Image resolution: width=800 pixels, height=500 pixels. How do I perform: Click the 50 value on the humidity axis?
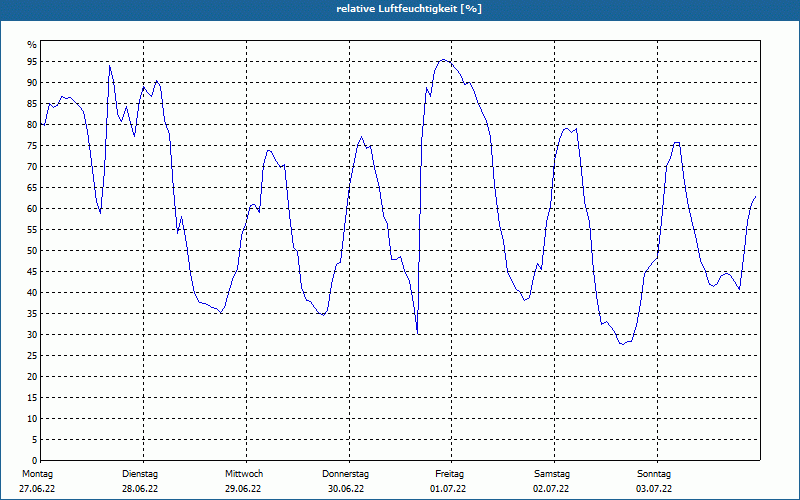(x=32, y=251)
